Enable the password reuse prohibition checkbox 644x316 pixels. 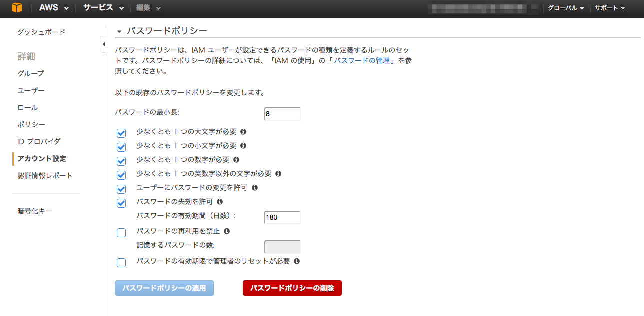(121, 233)
